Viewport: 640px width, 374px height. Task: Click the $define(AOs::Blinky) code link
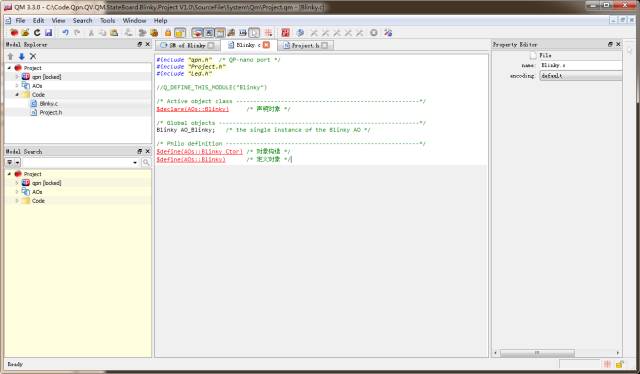pos(191,159)
